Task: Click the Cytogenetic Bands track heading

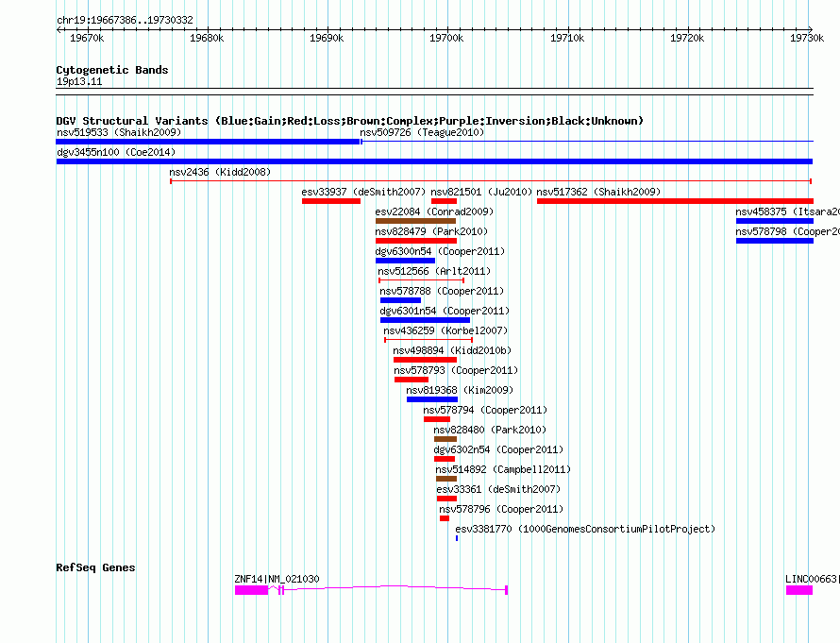Action: pos(112,70)
